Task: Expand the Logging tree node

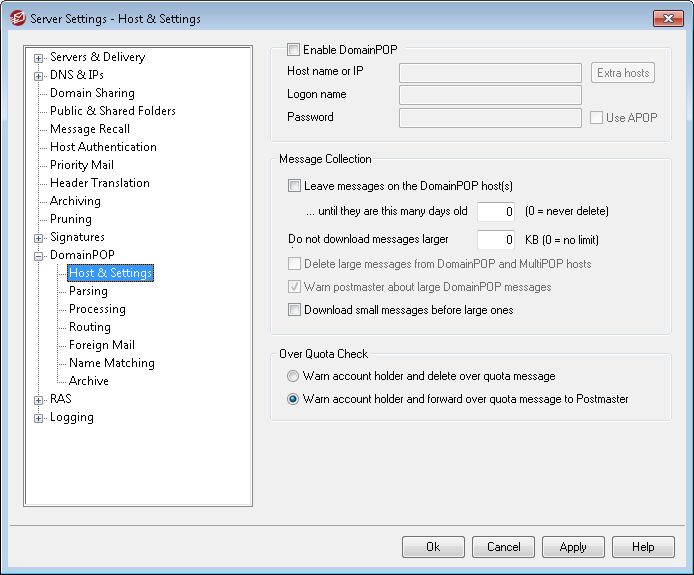Action: (39, 419)
